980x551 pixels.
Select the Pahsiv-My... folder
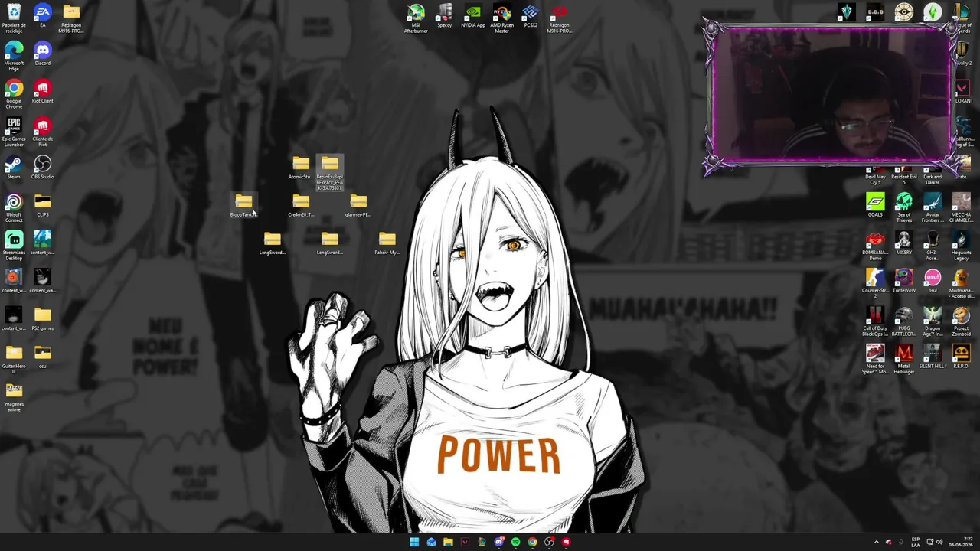[387, 243]
